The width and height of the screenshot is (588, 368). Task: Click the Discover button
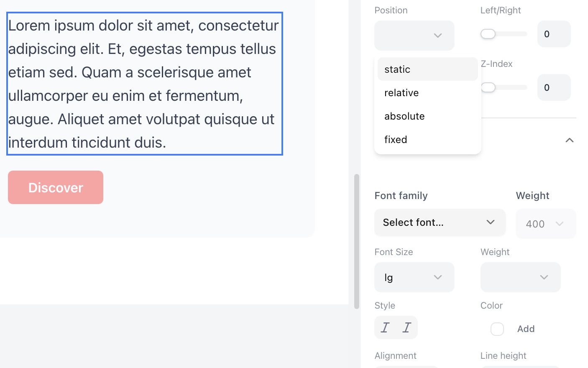point(55,187)
